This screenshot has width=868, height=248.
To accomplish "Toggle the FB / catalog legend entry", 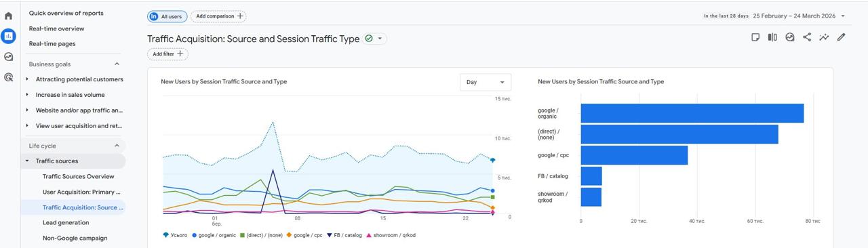I will click(x=344, y=235).
